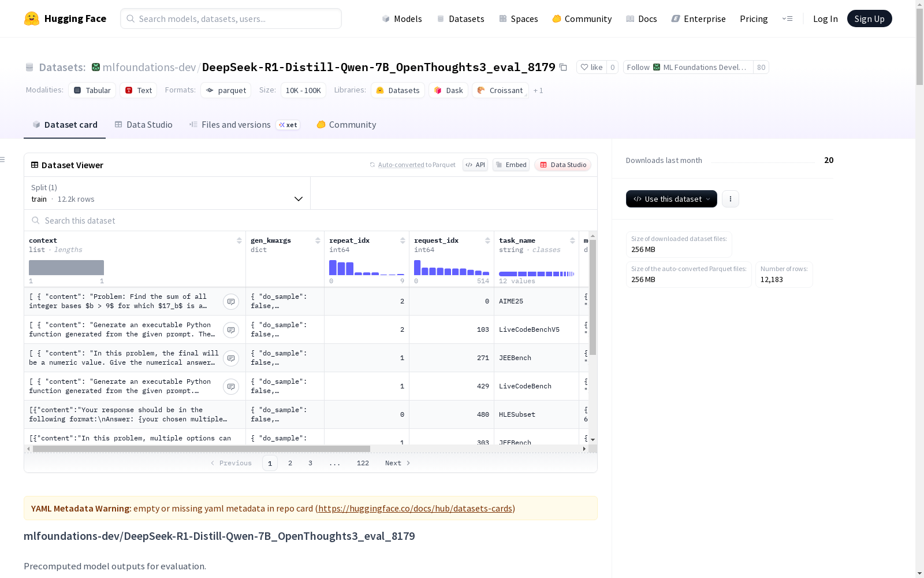This screenshot has height=578, width=924.
Task: Filter by Dask library tag
Action: 448,90
